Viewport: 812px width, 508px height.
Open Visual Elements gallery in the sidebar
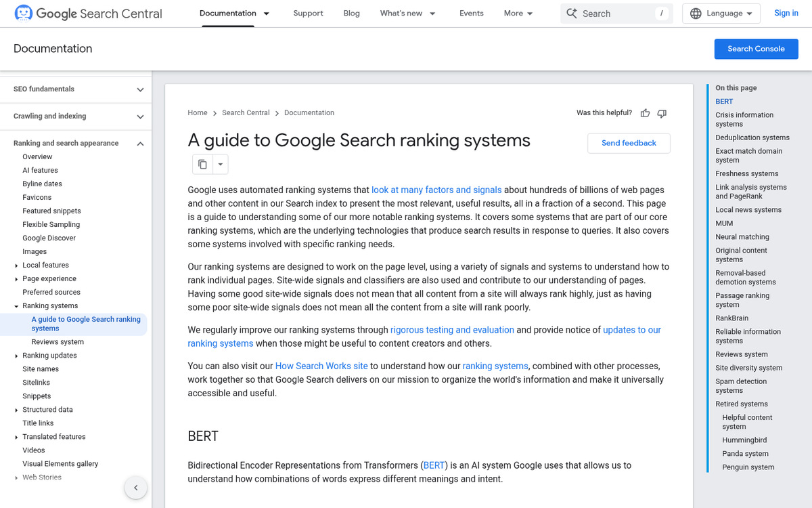click(x=60, y=464)
